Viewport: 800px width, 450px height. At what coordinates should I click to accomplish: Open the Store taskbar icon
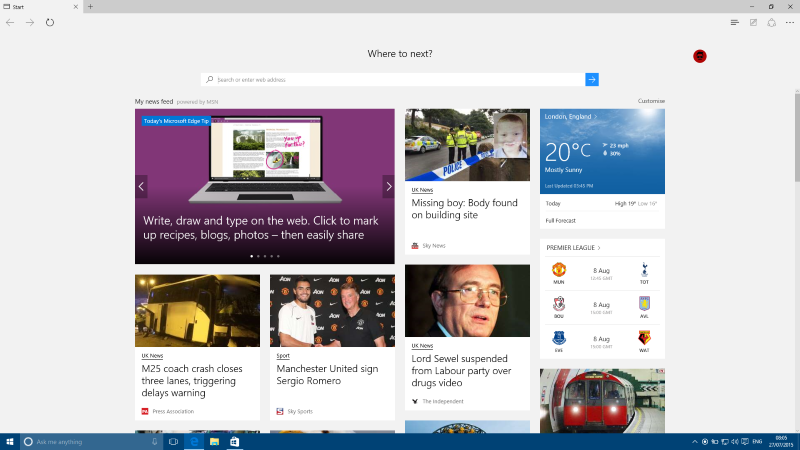234,442
